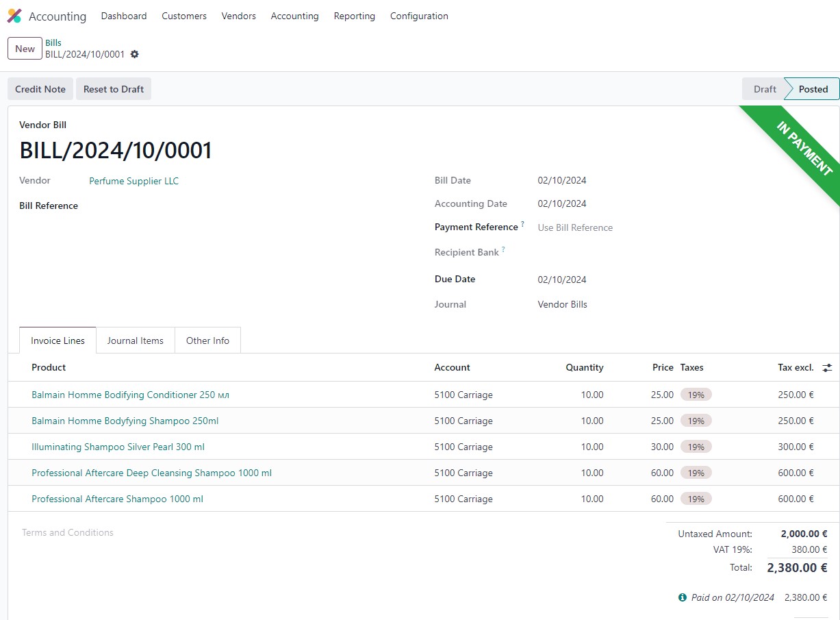Viewport: 840px width, 620px height.
Task: Click the Payment Reference help icon
Action: [524, 223]
